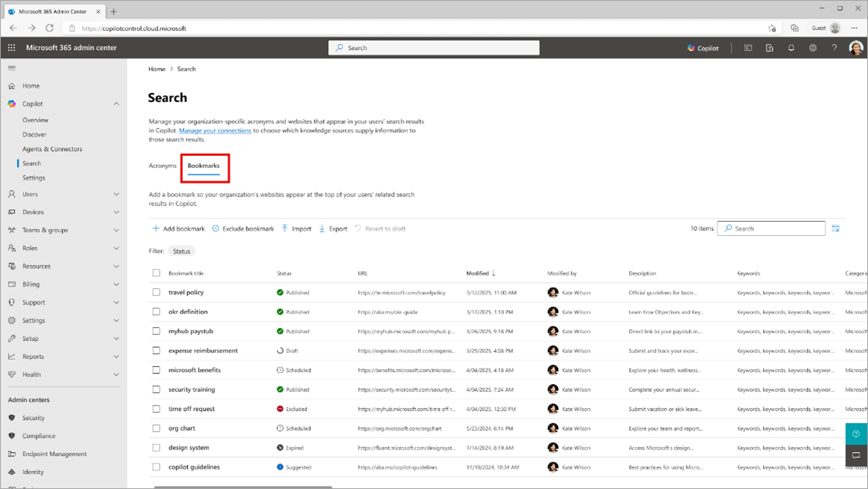Click the admin center top search box
868x489 pixels.
click(434, 48)
